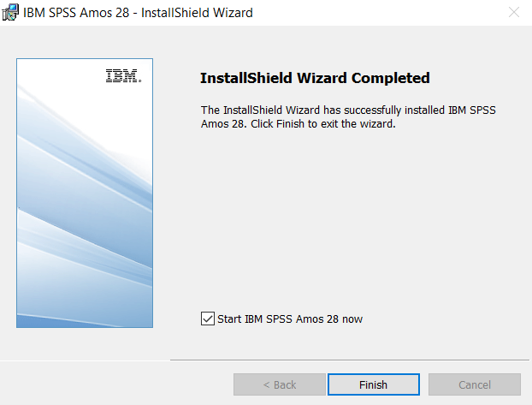The image size is (532, 405).
Task: Click the horizontal separator above the buttons
Action: [x=349, y=360]
